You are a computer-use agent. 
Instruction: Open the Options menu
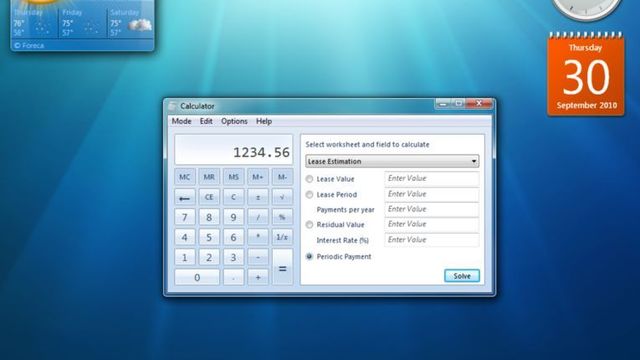234,121
